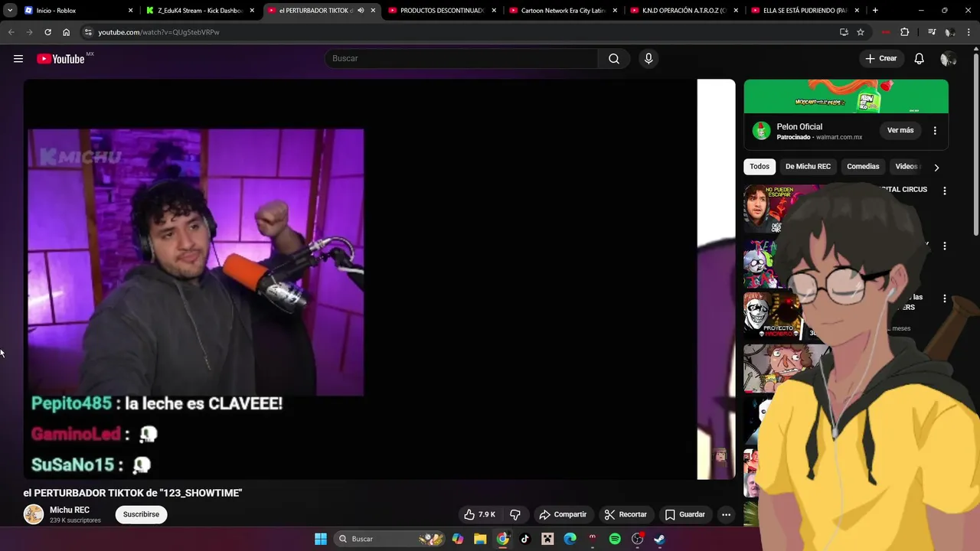This screenshot has height=551, width=980.
Task: Switch to the ELLA SE ESTÁ PUDRIENDO tab
Action: 804,11
